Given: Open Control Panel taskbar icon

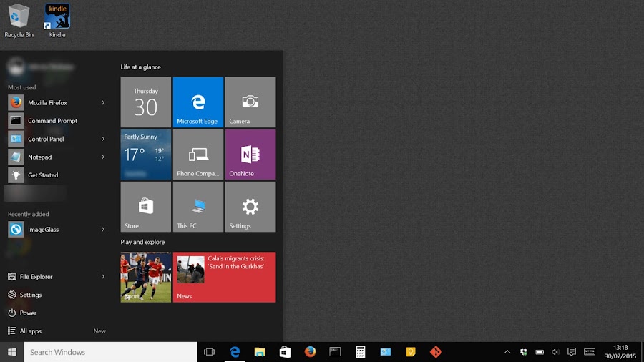Looking at the screenshot, I should 385,352.
